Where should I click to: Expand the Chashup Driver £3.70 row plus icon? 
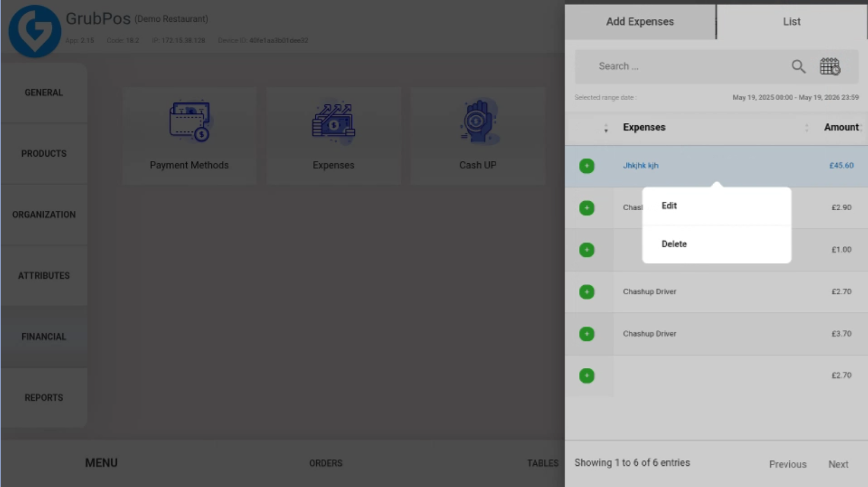pyautogui.click(x=587, y=334)
